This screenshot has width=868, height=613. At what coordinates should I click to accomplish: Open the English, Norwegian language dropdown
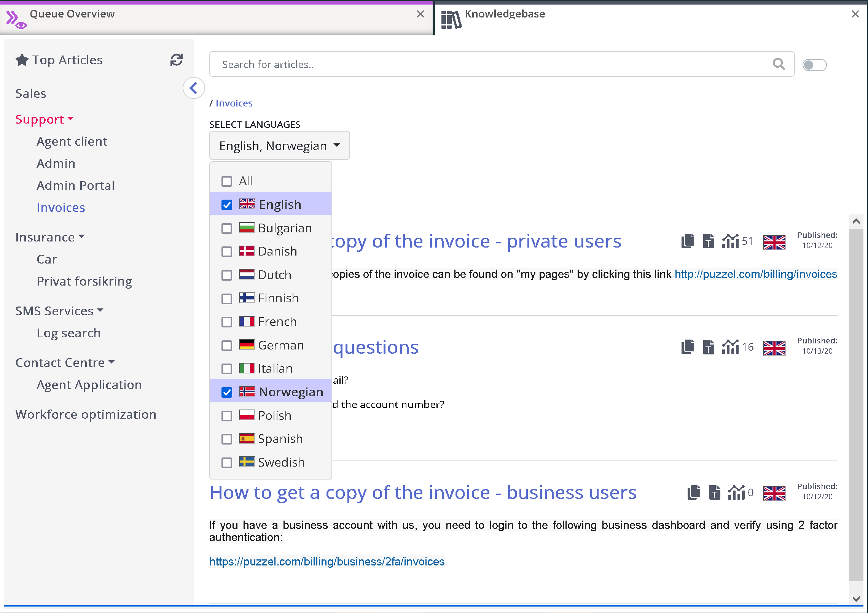(279, 146)
